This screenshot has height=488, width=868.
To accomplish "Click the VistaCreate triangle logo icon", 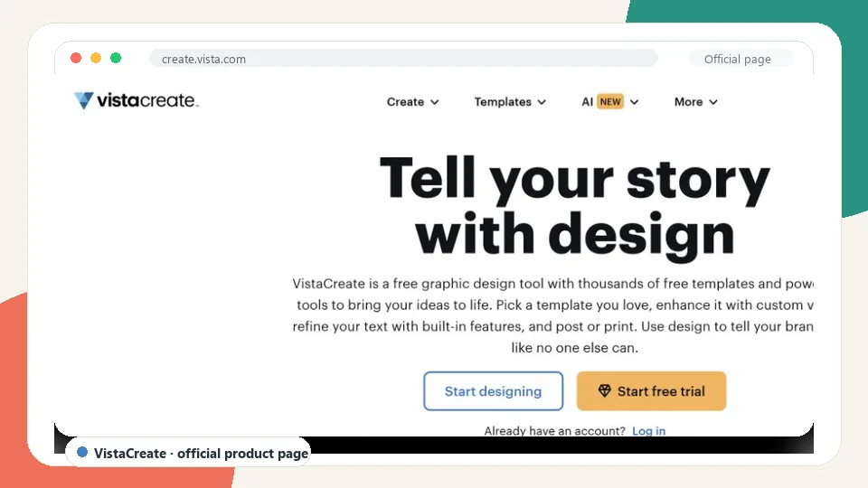I will (83, 100).
